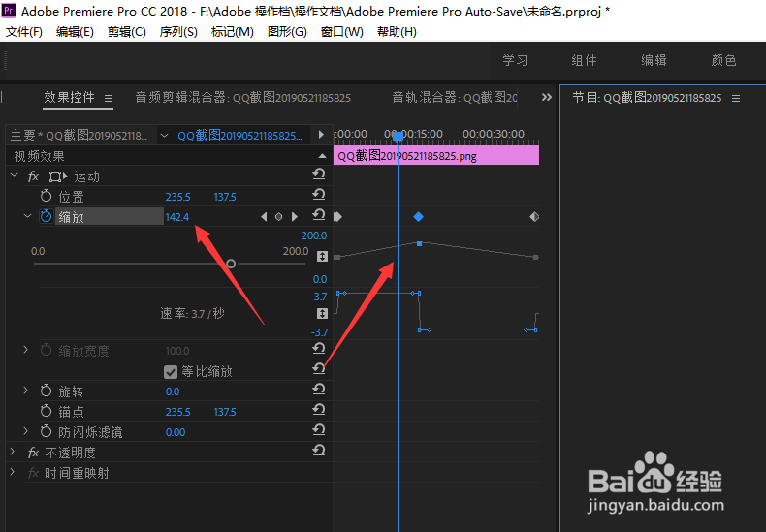
Task: Reset the 不透明度 effect
Action: pyautogui.click(x=319, y=450)
